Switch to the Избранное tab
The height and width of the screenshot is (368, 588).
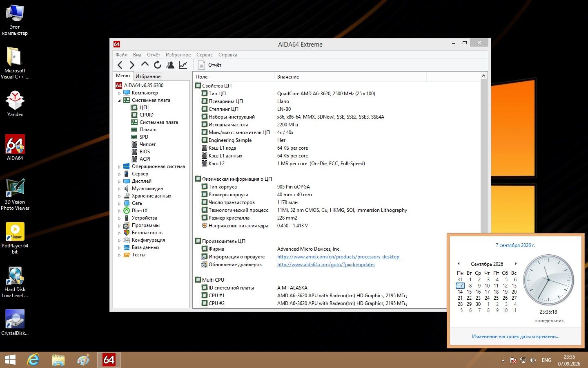[148, 76]
